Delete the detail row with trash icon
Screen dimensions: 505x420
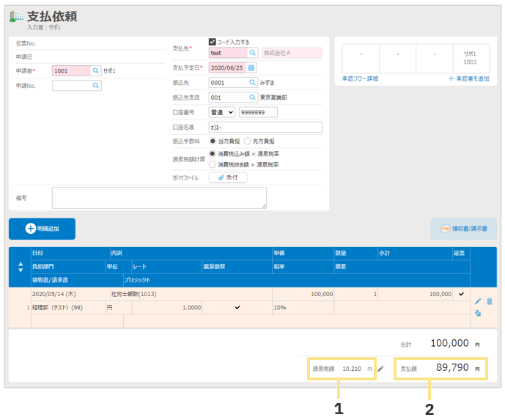[x=489, y=301]
